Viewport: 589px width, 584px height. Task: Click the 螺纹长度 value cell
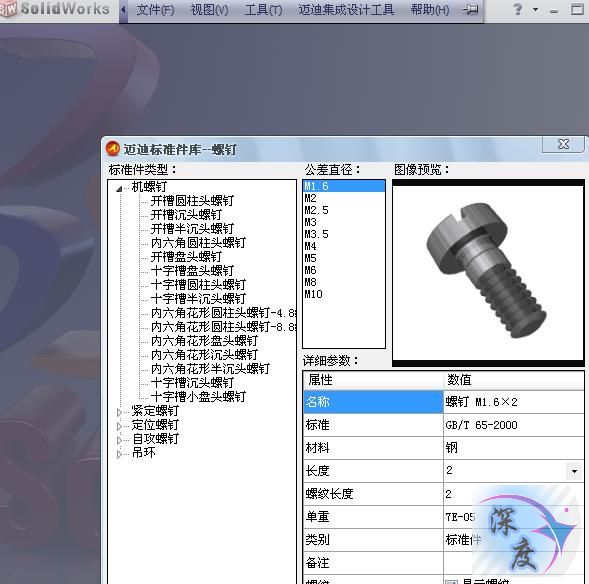tap(513, 494)
